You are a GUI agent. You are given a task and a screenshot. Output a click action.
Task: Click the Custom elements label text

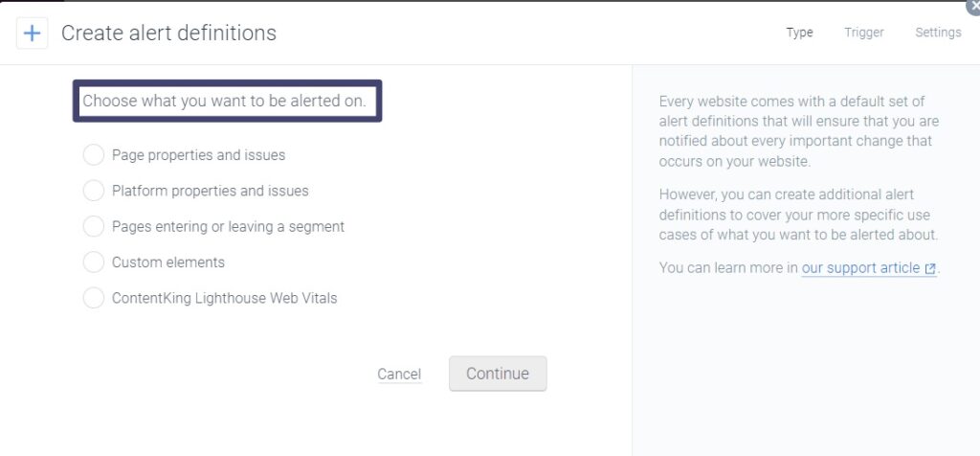(x=168, y=262)
